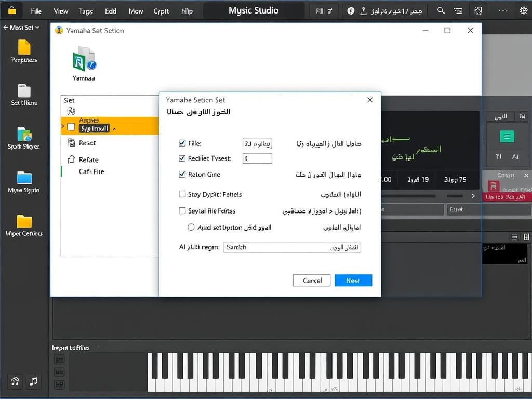Open the Cyplt menu
The width and height of the screenshot is (532, 399).
coord(161,11)
